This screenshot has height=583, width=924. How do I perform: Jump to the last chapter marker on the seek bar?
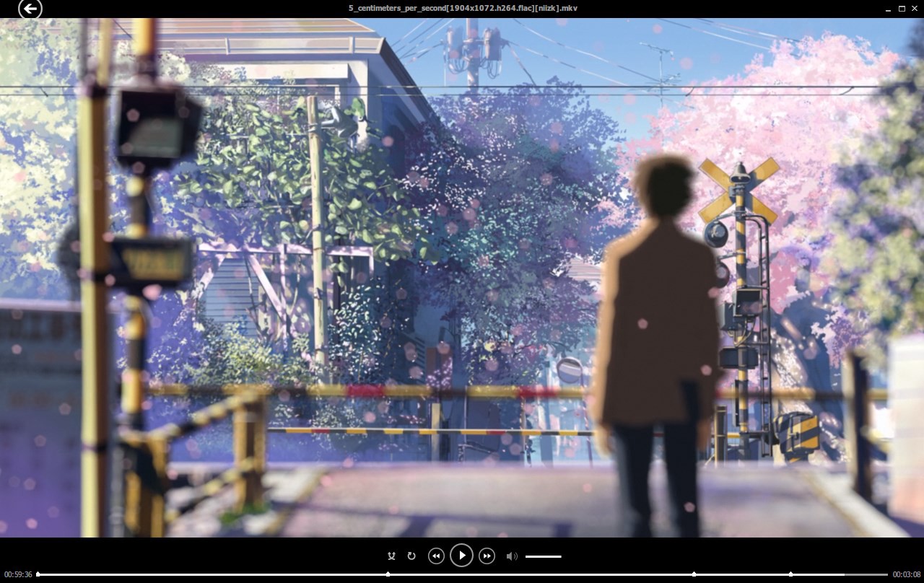point(790,574)
